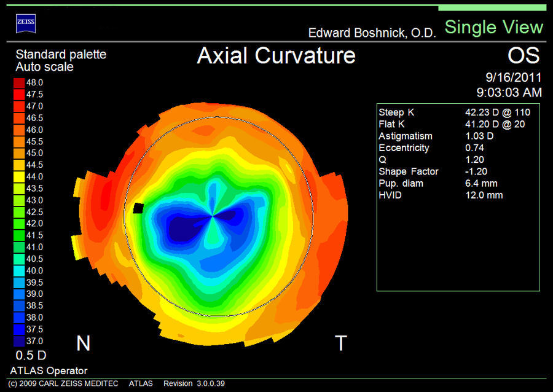The height and width of the screenshot is (392, 553).
Task: Open the Standard palette setting
Action: (x=61, y=54)
